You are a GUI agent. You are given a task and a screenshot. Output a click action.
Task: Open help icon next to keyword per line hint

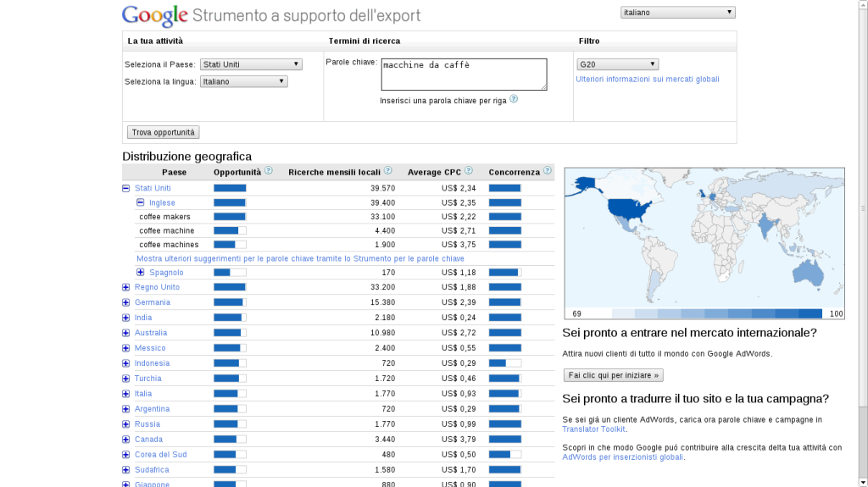point(514,99)
